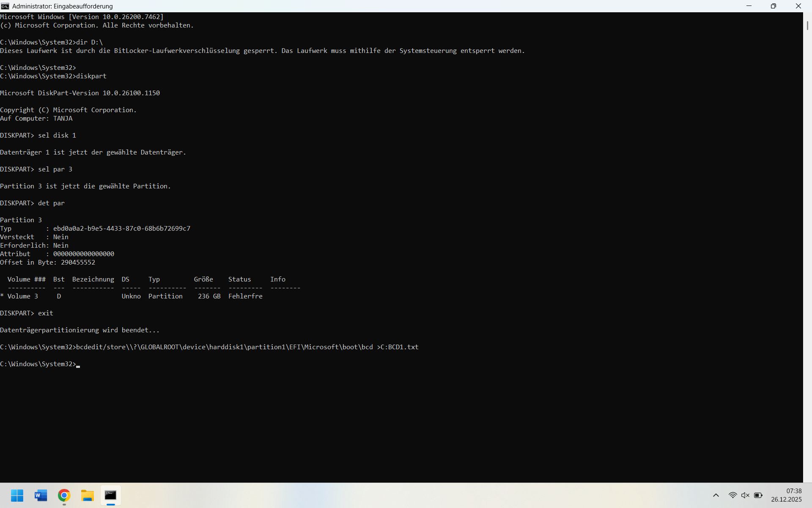Open the cmd system menu icon in title bar
Image resolution: width=812 pixels, height=508 pixels.
[5, 6]
